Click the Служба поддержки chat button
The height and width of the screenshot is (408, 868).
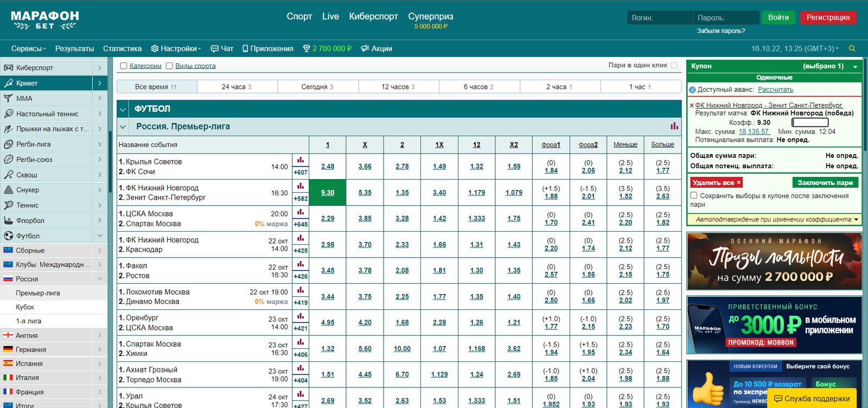pyautogui.click(x=812, y=399)
